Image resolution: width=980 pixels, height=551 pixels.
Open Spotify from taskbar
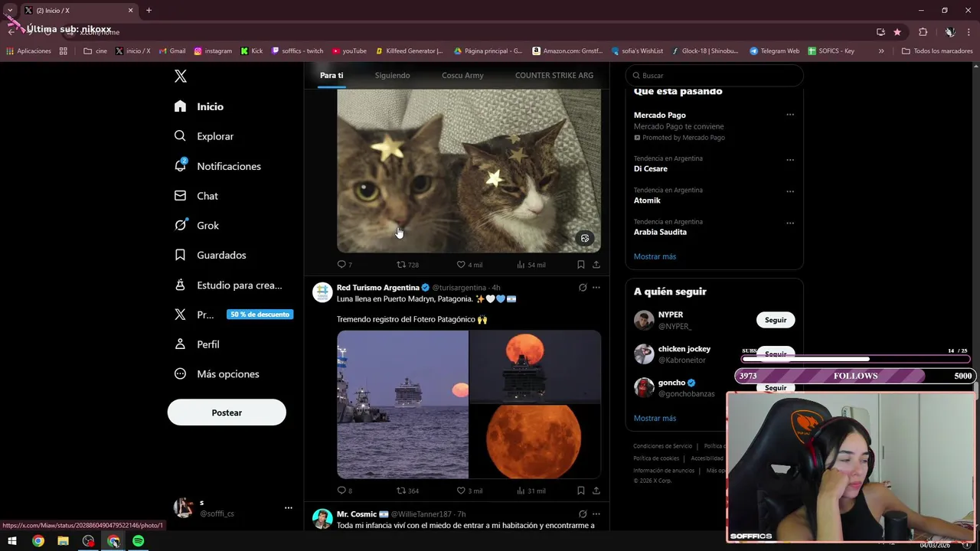138,541
